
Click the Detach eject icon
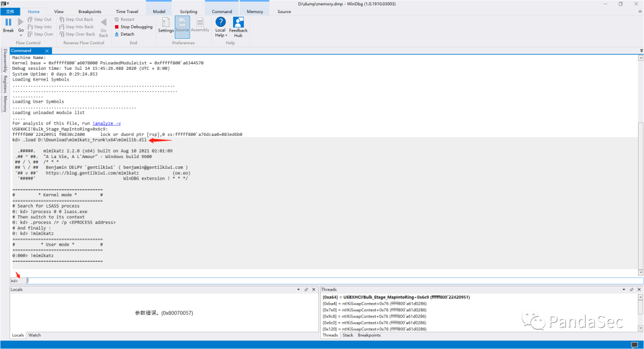pyautogui.click(x=117, y=34)
